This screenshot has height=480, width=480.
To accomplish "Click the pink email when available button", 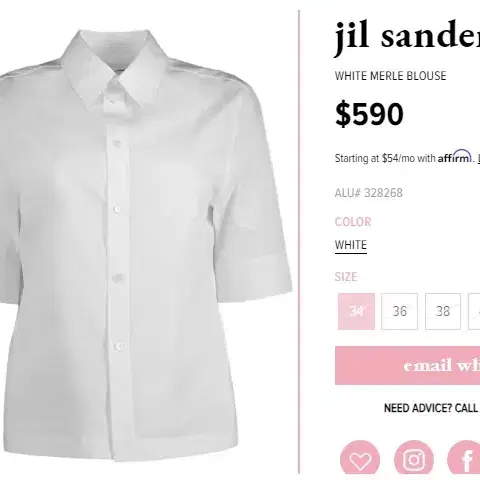I will point(407,365).
